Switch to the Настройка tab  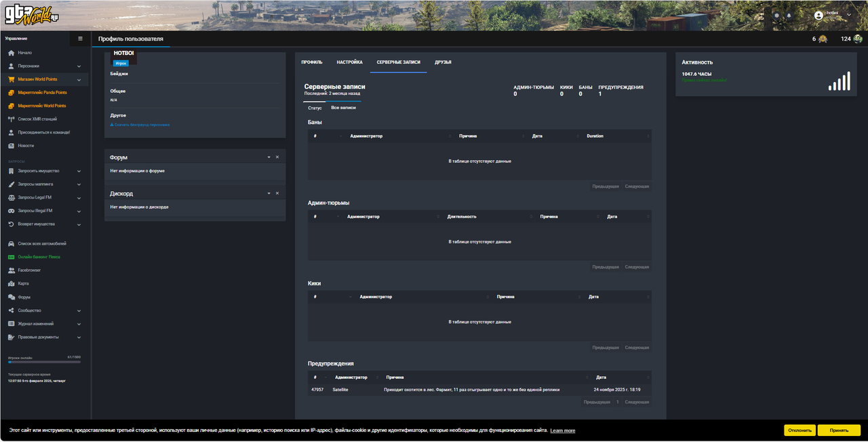349,62
